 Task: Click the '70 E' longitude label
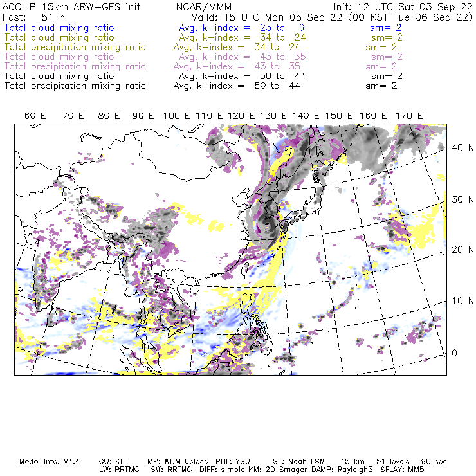click(73, 116)
